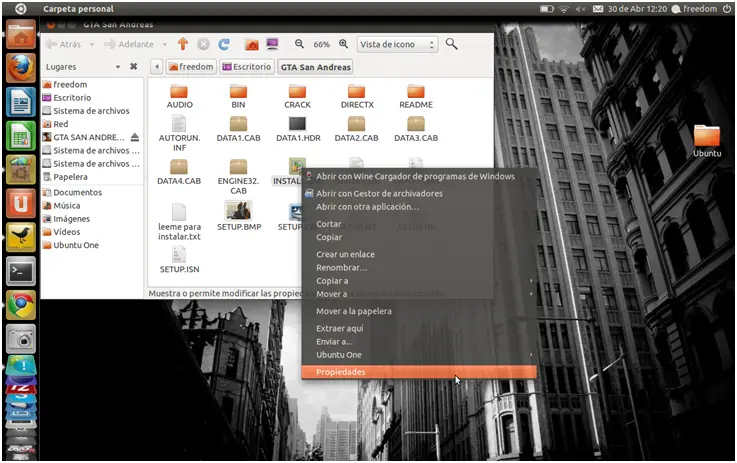
Task: Select the CRACK folder
Action: [298, 97]
